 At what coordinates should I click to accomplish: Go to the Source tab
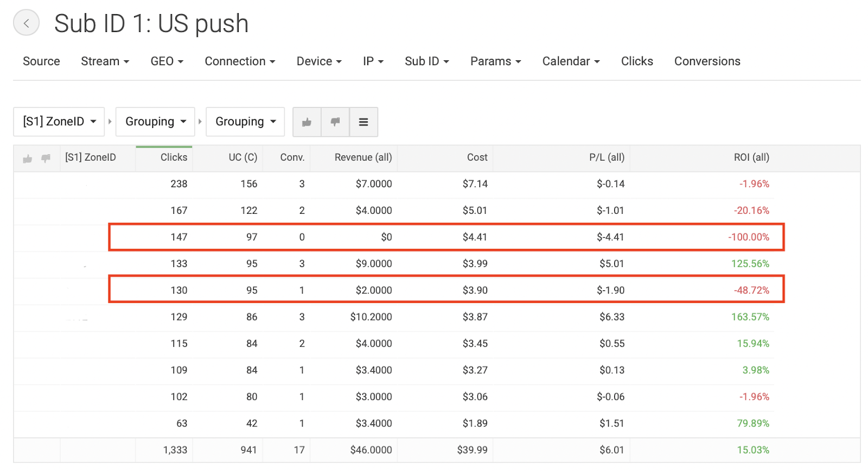41,61
